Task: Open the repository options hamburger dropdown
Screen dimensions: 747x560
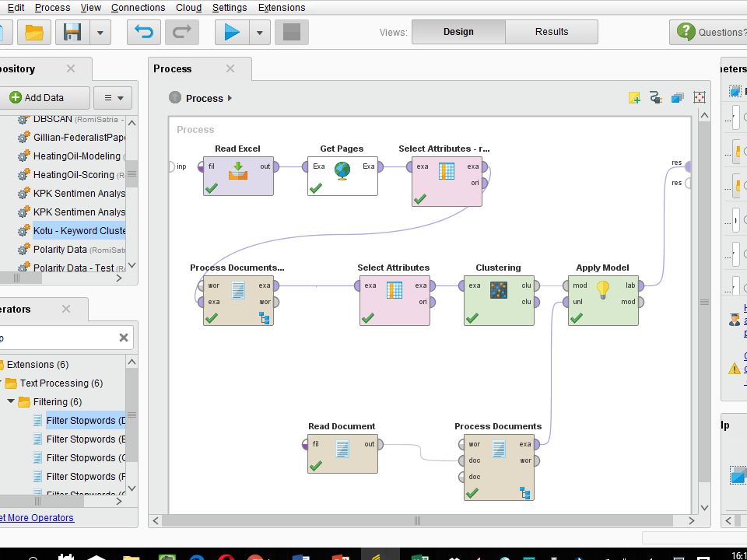Action: tap(113, 98)
